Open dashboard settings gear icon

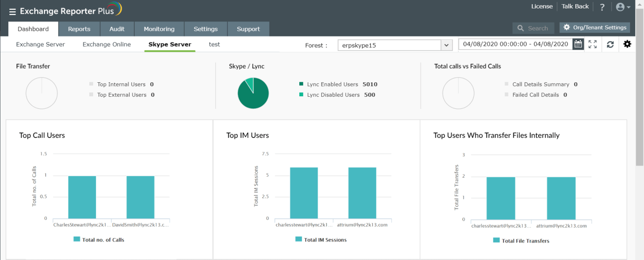[x=627, y=44]
